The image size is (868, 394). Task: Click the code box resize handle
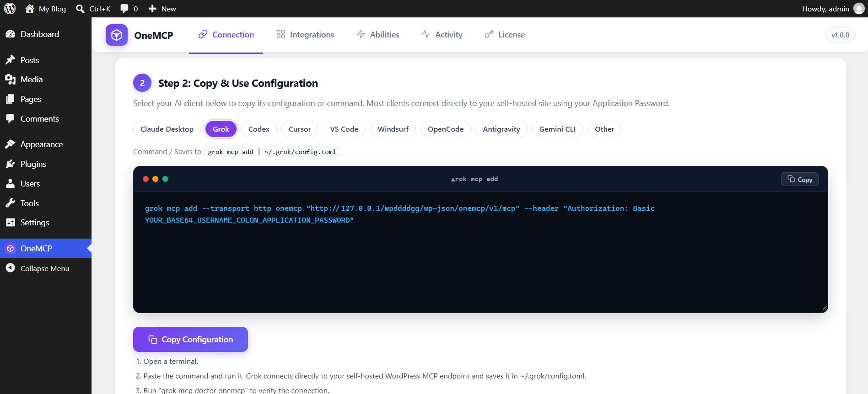click(x=825, y=309)
